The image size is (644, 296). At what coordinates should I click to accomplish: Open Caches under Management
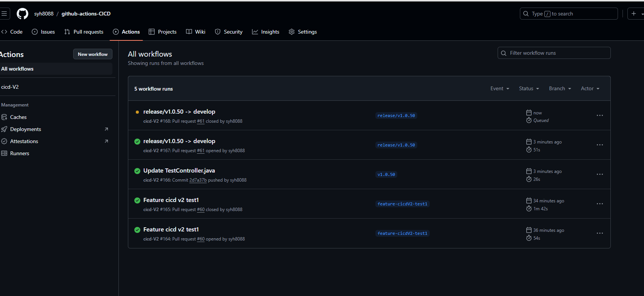point(56,117)
